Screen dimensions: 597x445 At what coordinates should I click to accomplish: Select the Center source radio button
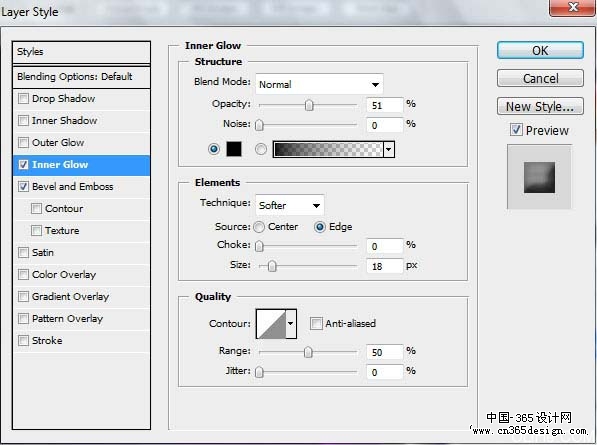259,227
